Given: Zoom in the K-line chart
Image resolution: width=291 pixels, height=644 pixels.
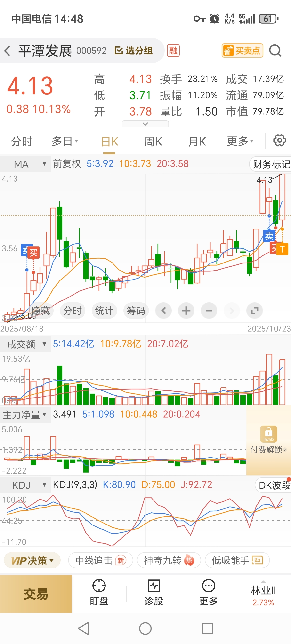Looking at the screenshot, I should (186, 311).
